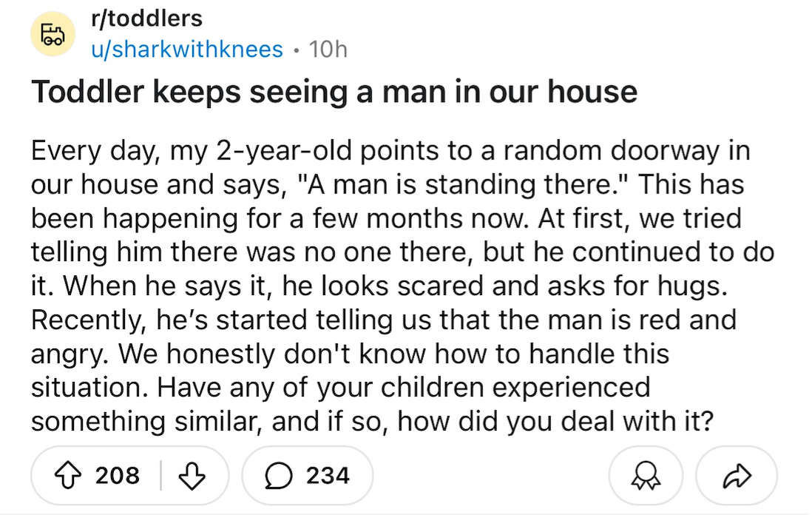Open the post title about toddler seeing a man

[334, 92]
